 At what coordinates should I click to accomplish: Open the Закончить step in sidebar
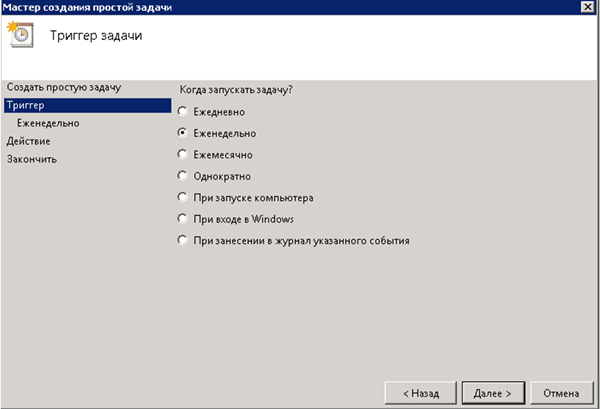(x=31, y=159)
